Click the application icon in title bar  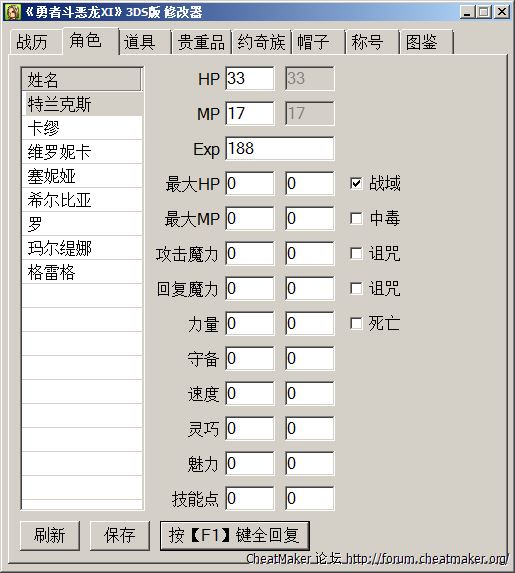click(x=12, y=12)
